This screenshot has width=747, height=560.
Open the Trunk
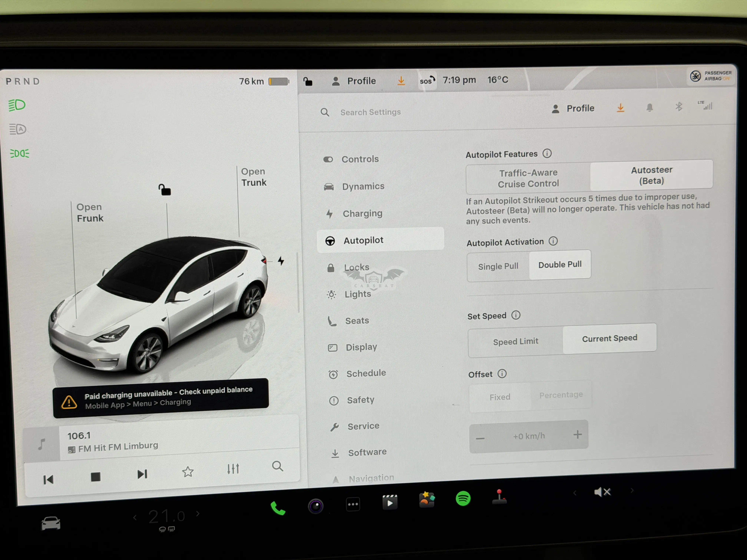(254, 177)
